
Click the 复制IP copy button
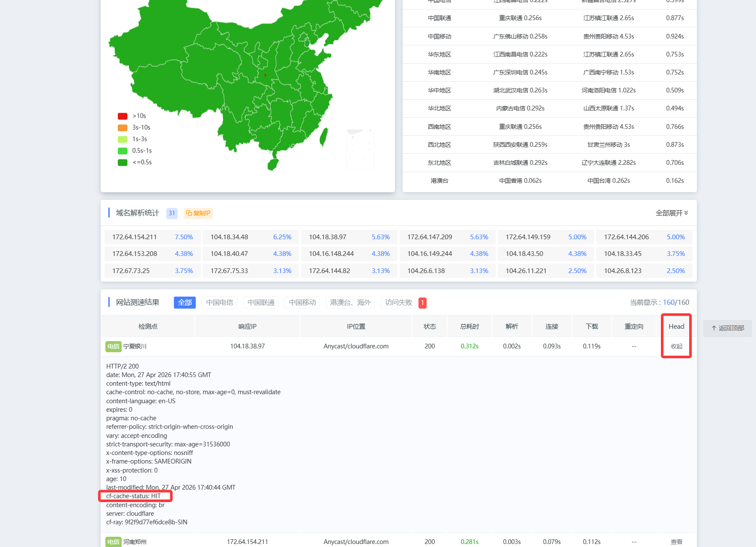(198, 213)
